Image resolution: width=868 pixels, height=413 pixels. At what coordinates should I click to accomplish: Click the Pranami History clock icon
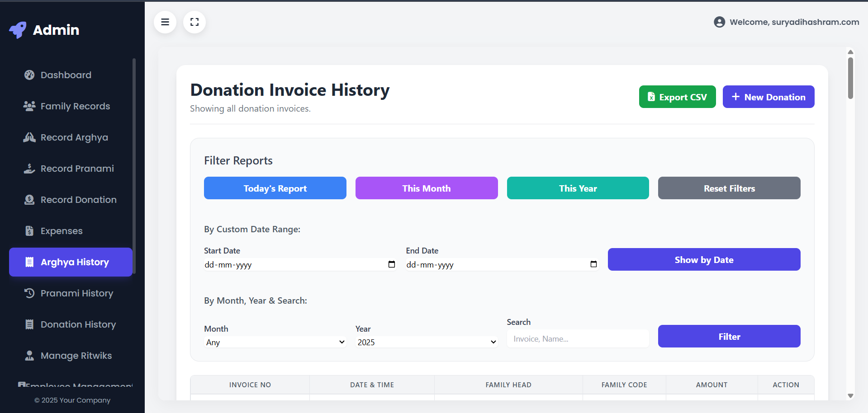click(x=29, y=293)
